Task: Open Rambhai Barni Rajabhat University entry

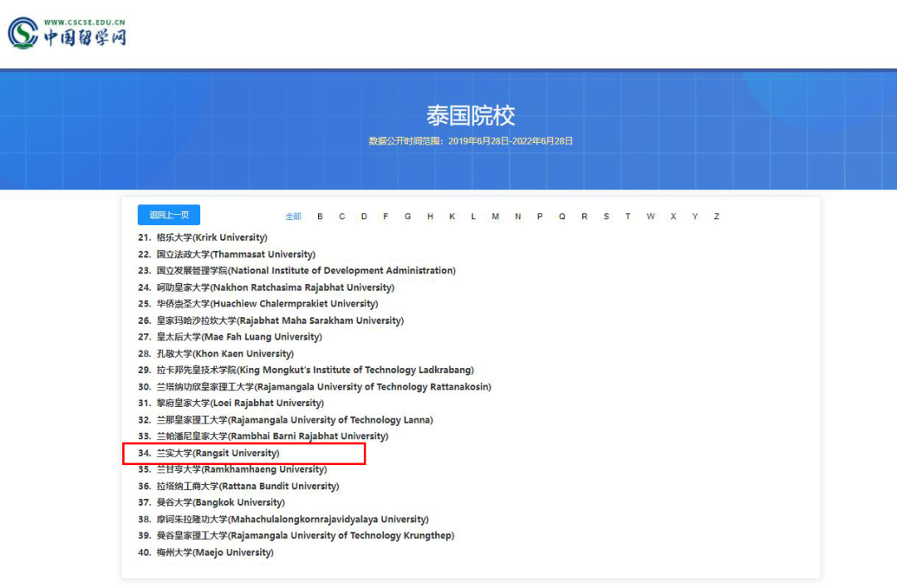Action: [x=263, y=436]
